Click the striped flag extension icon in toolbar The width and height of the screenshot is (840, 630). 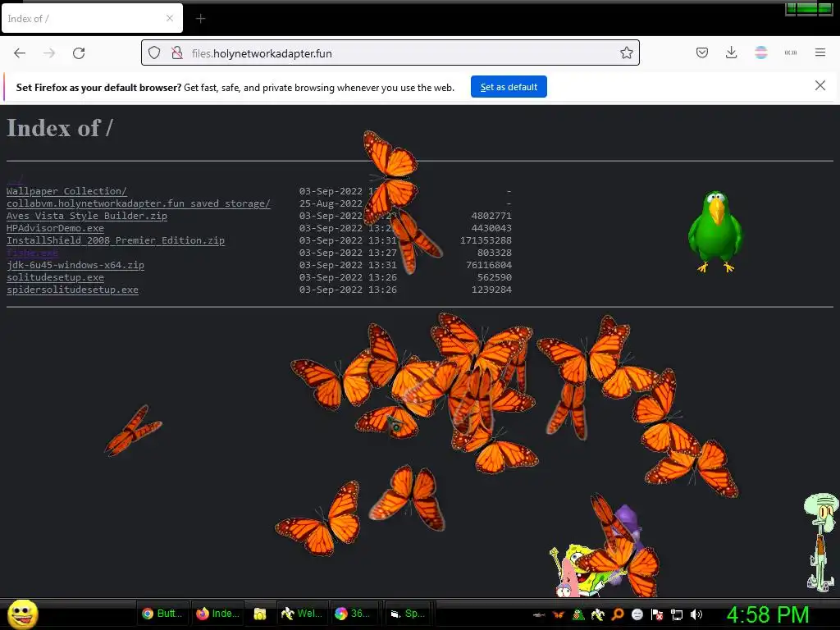tap(760, 52)
